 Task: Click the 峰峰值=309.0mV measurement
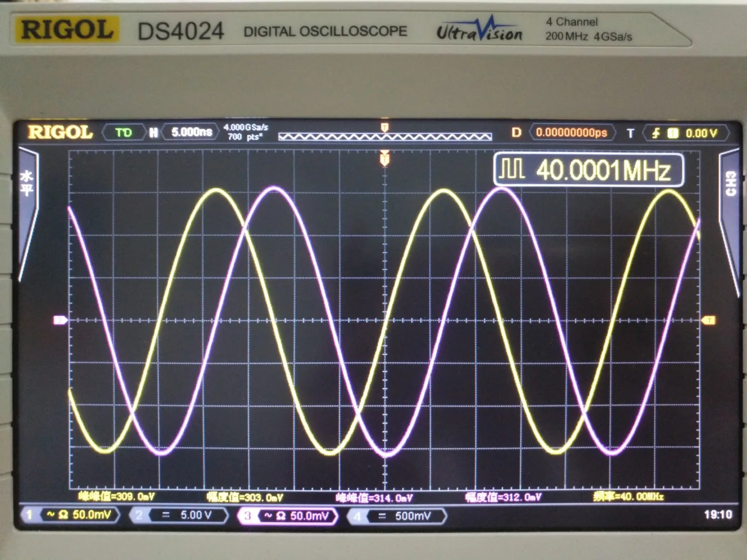pos(116,496)
